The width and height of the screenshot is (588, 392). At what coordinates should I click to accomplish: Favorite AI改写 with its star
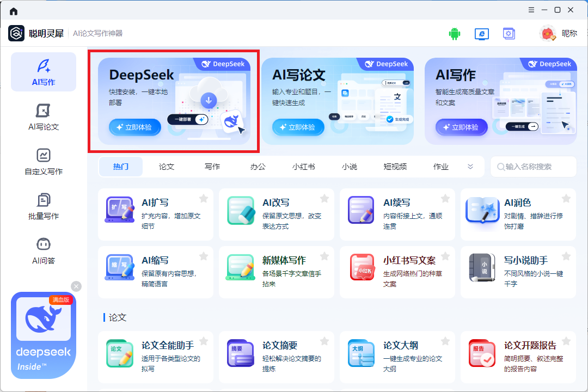324,198
